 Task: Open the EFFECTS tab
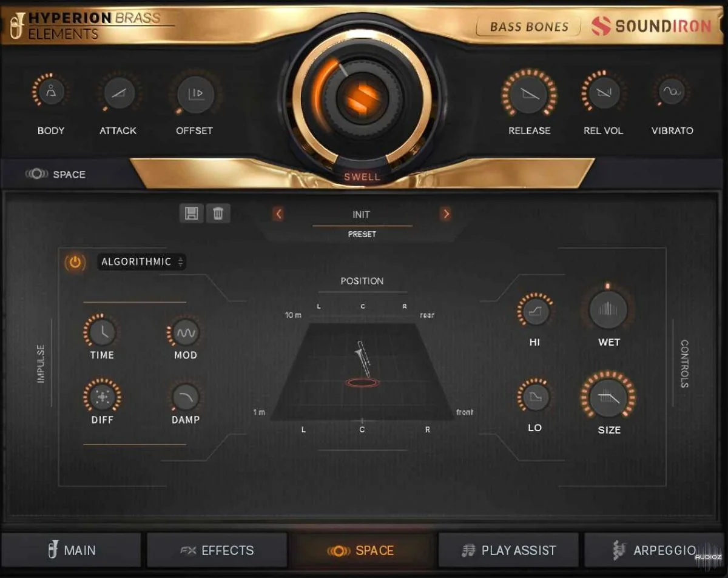tap(217, 550)
